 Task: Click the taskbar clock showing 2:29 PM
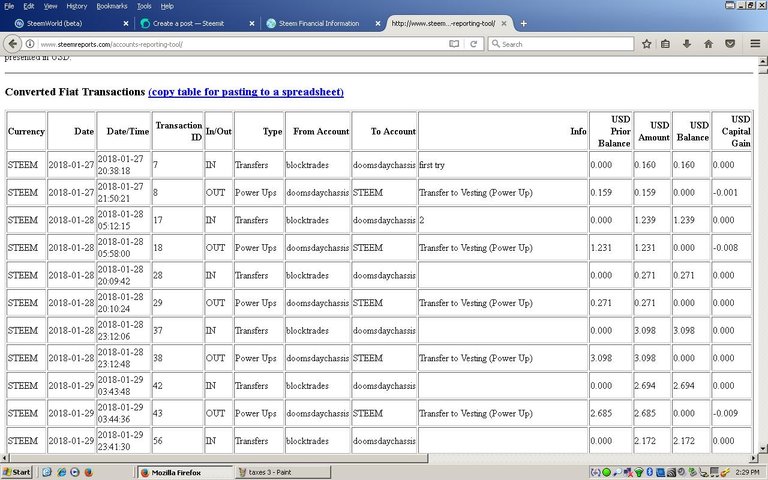(x=747, y=472)
